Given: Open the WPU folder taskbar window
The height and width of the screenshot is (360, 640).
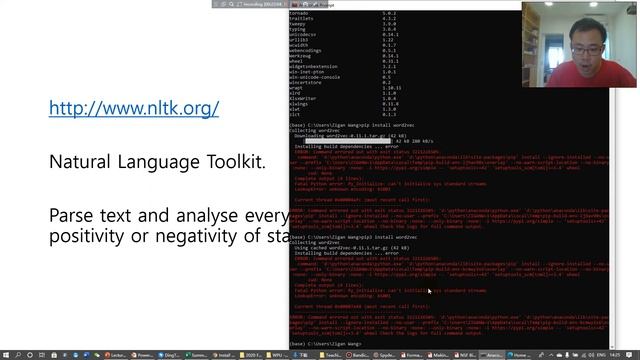Looking at the screenshot, I should tap(278, 355).
